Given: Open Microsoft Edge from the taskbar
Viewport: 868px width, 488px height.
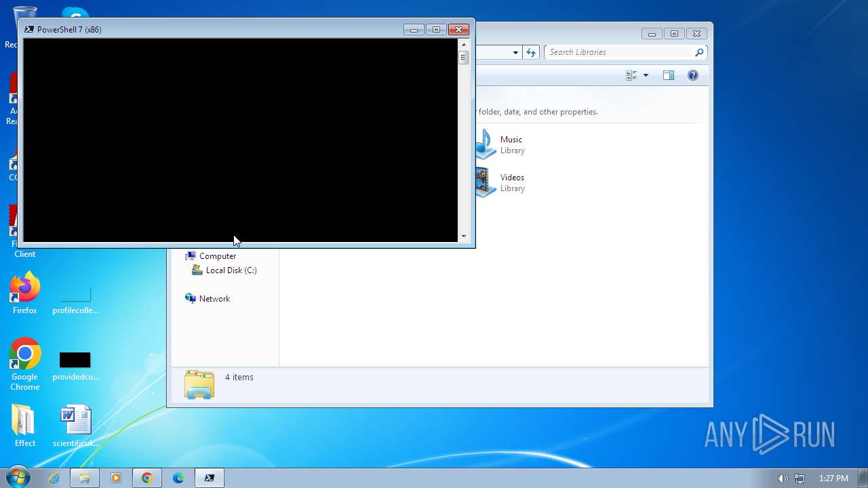Looking at the screenshot, I should 178,478.
